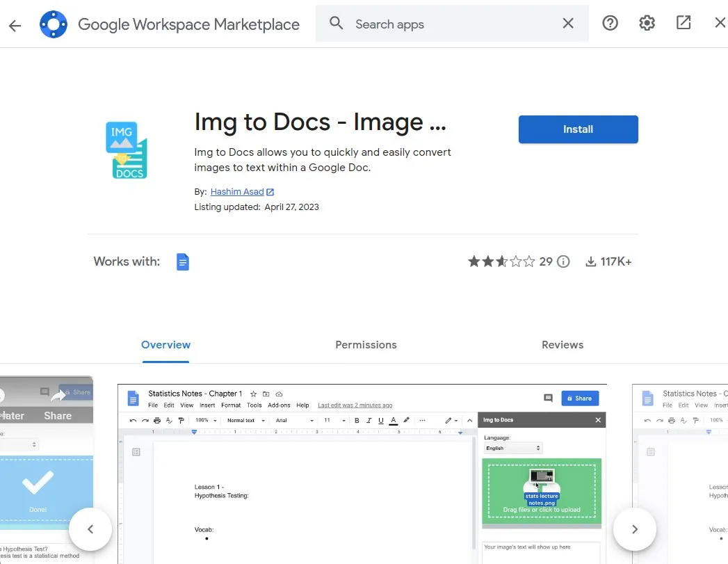
Task: Open the Google Workspace Marketplace logo
Action: point(54,24)
